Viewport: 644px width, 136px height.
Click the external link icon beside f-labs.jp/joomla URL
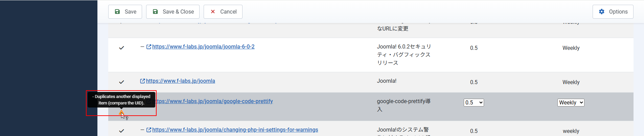point(142,81)
